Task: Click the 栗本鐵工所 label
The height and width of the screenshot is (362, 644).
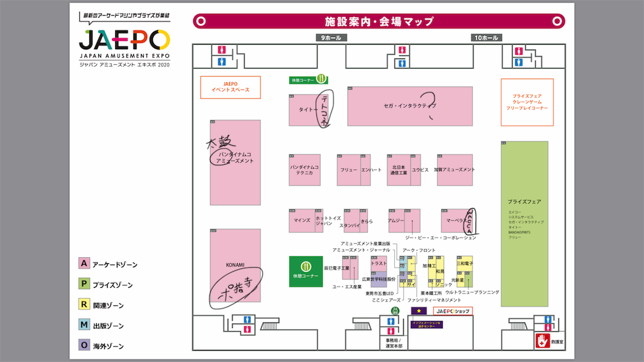Action: 431,293
